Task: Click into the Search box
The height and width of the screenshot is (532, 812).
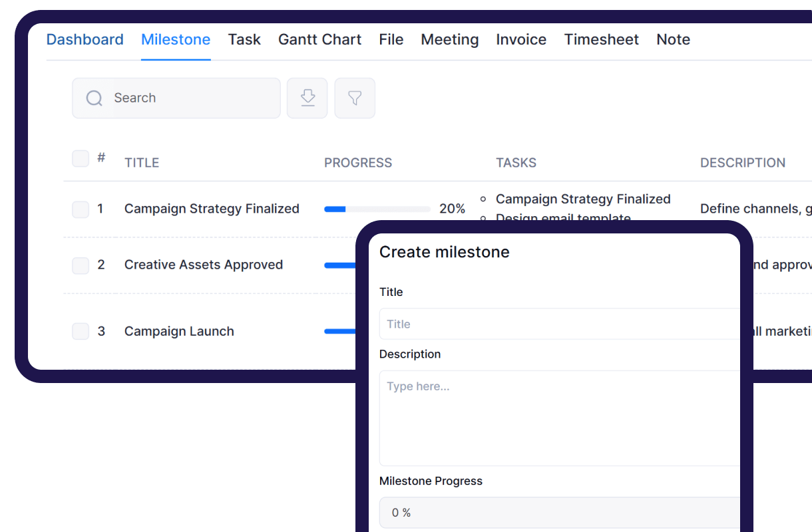Action: coord(193,98)
